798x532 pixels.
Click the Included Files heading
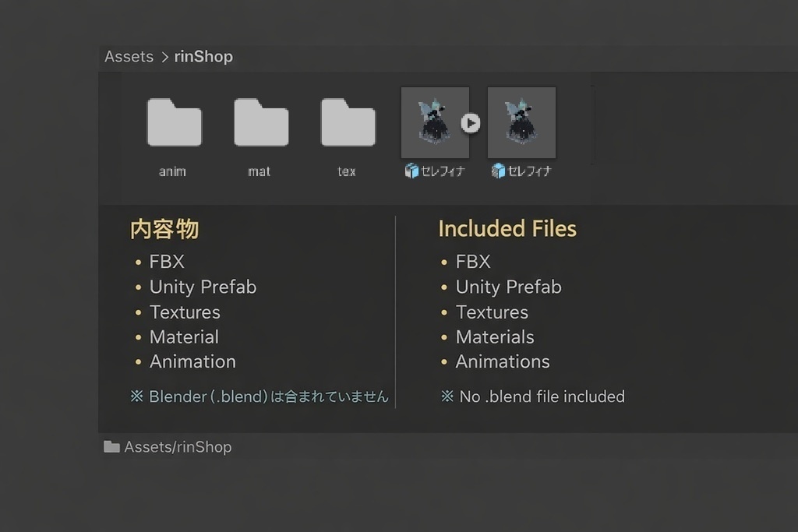(x=507, y=229)
